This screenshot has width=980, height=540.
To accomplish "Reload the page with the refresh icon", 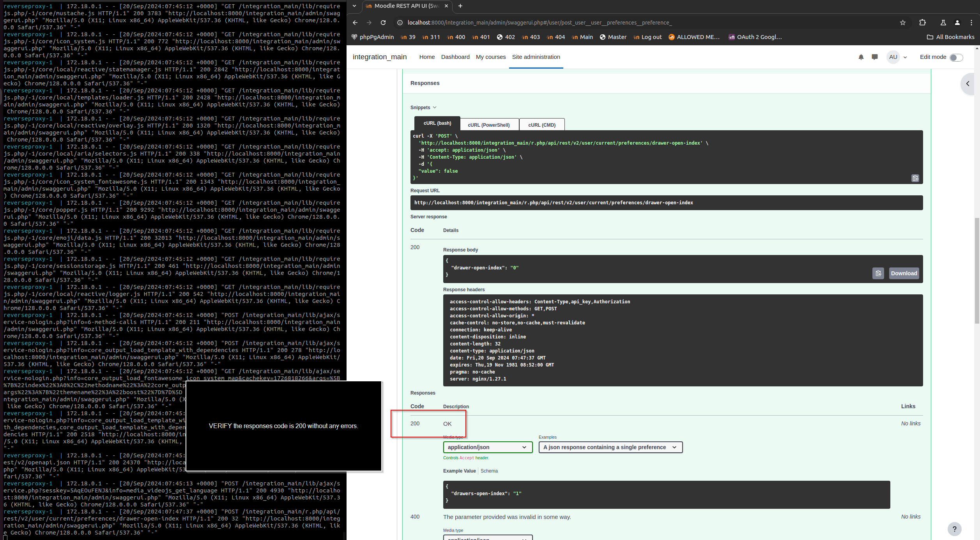I will tap(383, 23).
